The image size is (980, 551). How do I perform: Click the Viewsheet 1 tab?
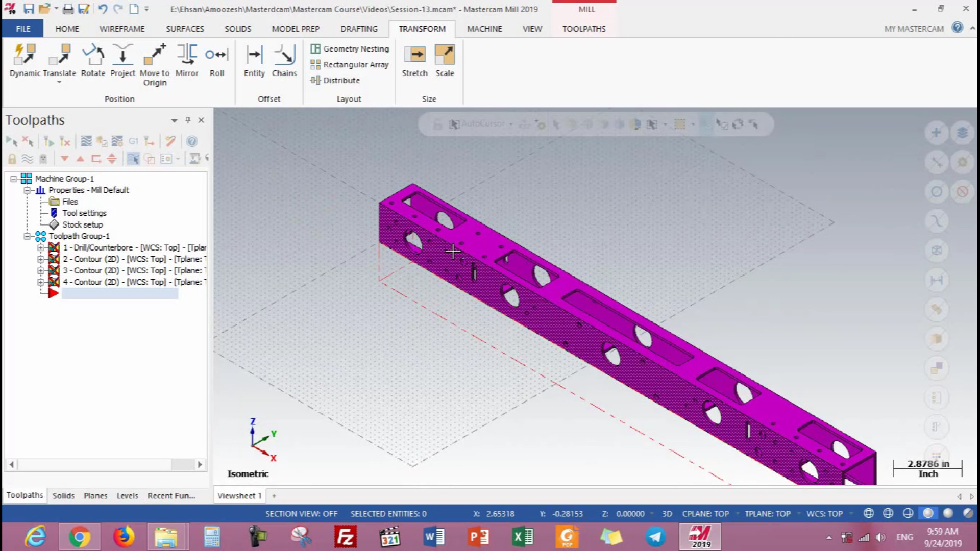[239, 495]
